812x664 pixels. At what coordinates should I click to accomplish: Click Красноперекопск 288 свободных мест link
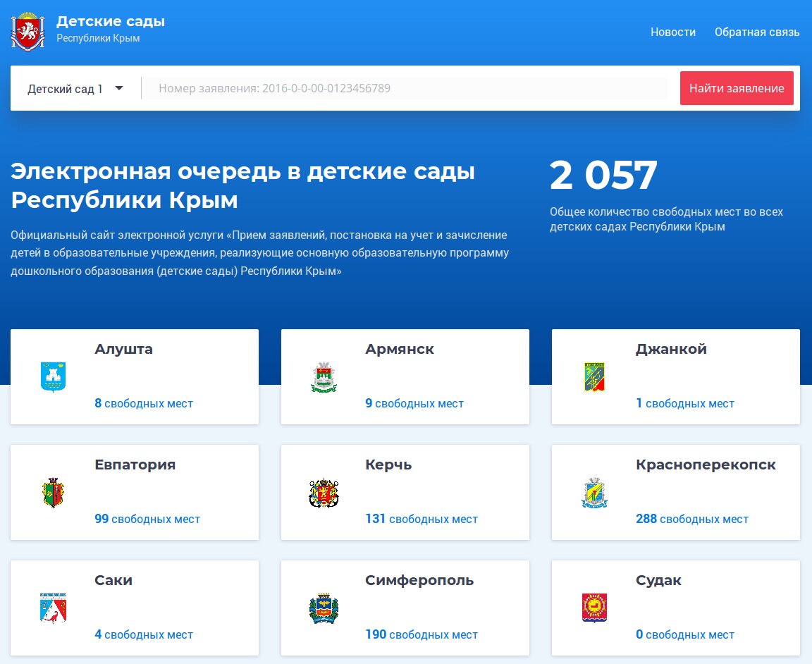click(691, 519)
